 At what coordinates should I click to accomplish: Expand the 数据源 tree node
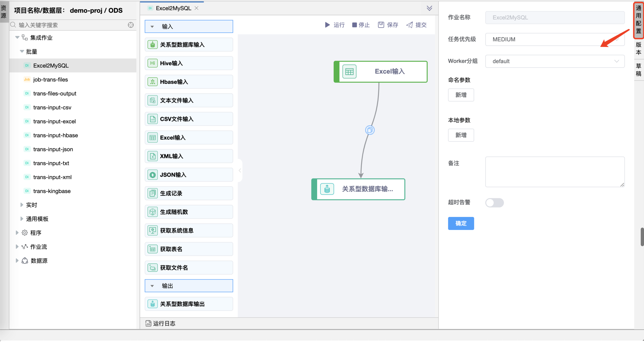17,261
